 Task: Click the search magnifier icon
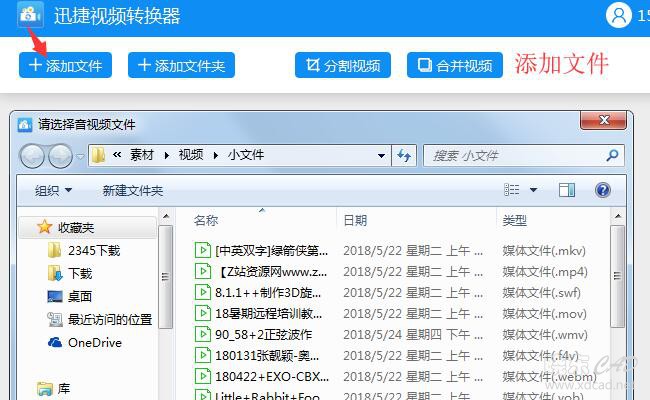pos(612,155)
